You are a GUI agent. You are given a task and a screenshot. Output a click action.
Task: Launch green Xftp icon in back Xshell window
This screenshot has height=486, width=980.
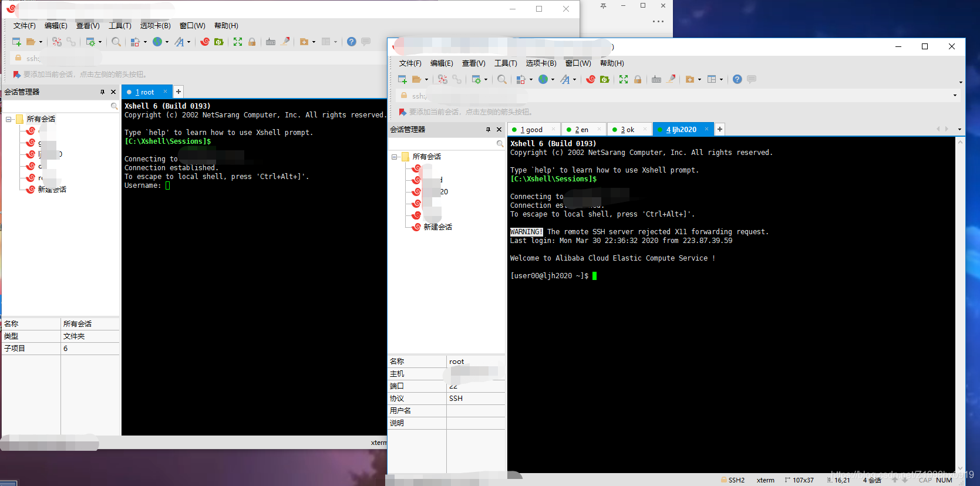click(219, 42)
